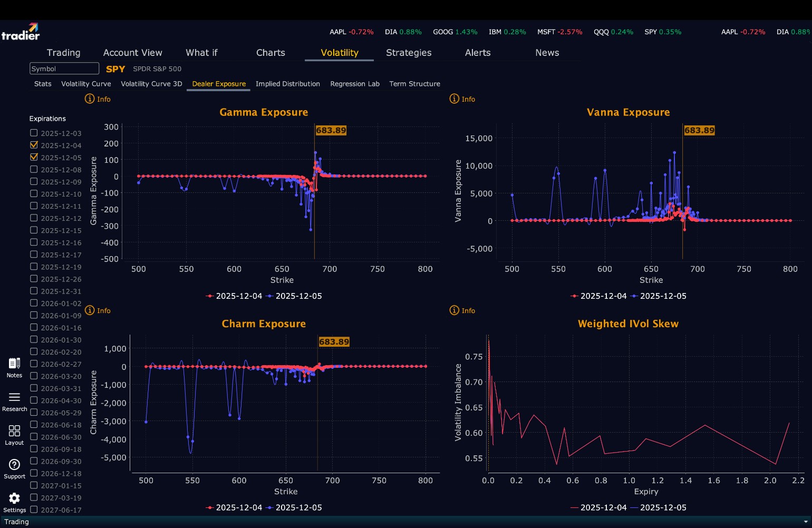The image size is (812, 528).
Task: Open the Strategies tab
Action: tap(409, 53)
